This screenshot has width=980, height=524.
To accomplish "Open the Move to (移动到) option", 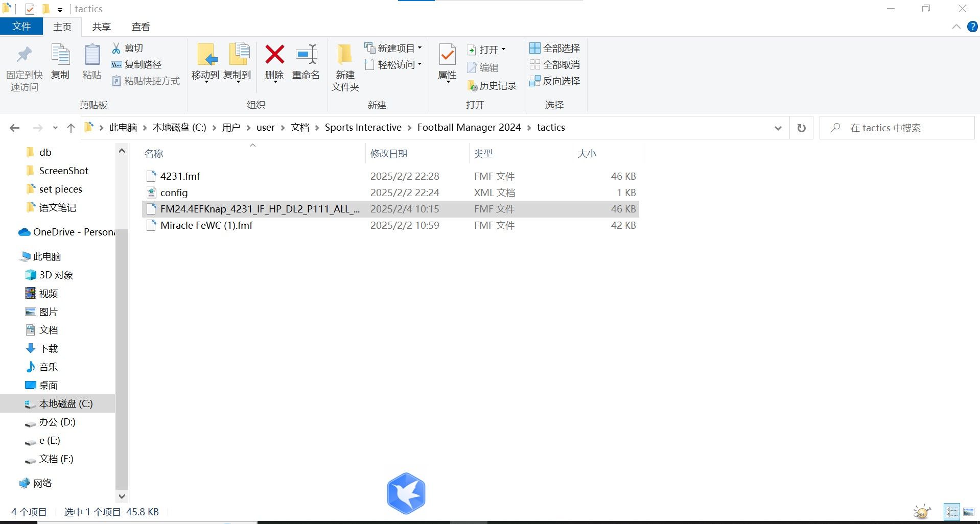I will 205,63.
